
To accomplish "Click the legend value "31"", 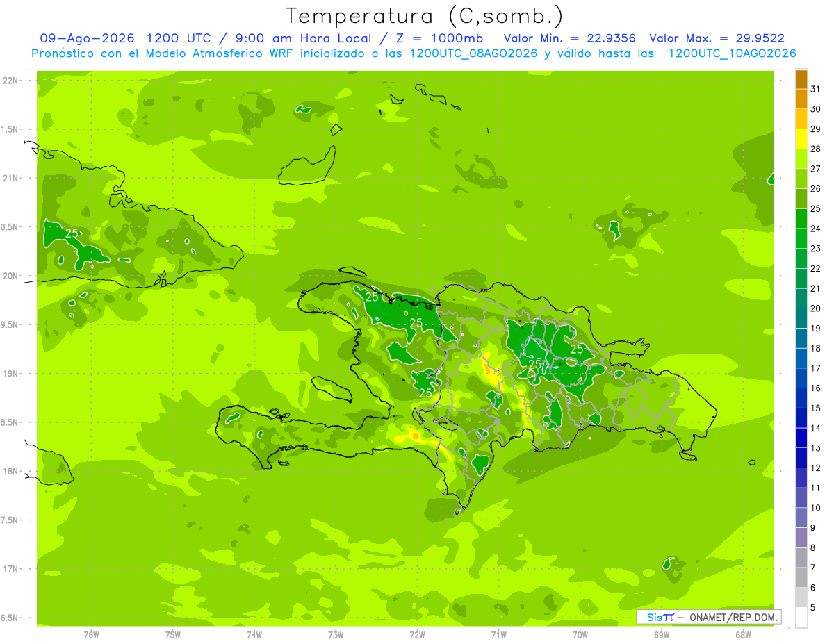I will (x=815, y=89).
